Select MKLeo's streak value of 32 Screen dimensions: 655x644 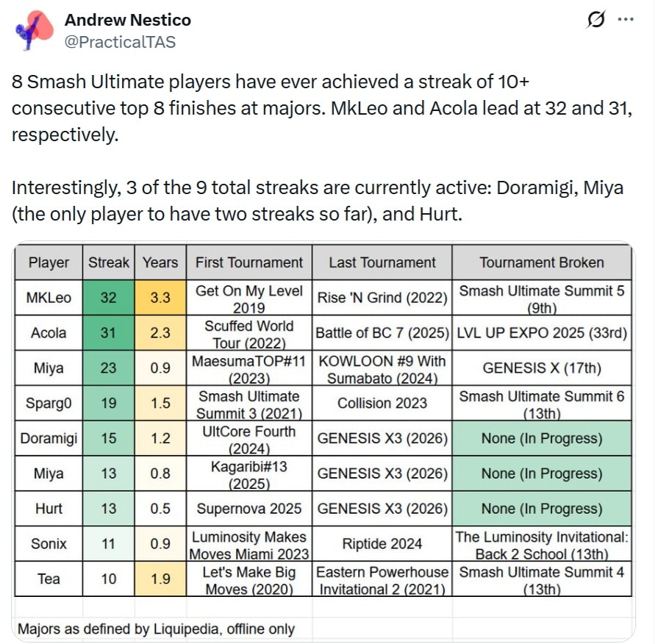(x=109, y=297)
